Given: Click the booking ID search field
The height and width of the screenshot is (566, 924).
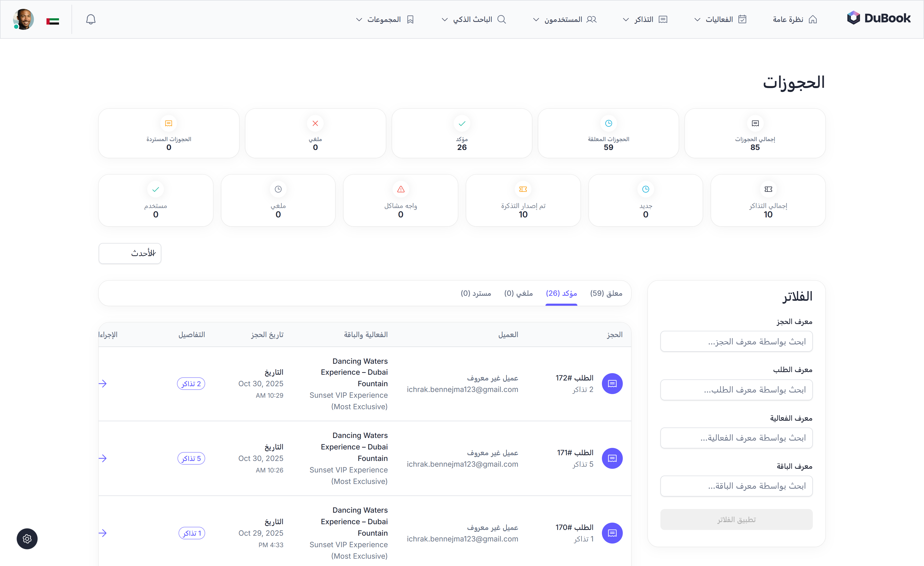Looking at the screenshot, I should (x=736, y=341).
